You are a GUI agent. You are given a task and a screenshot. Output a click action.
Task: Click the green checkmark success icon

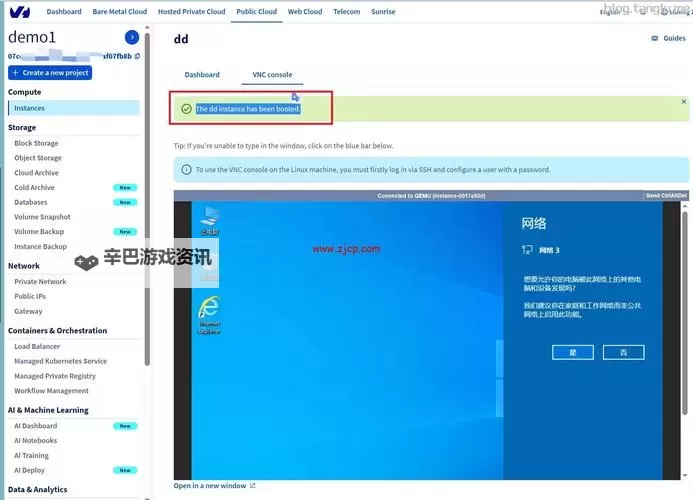187,109
